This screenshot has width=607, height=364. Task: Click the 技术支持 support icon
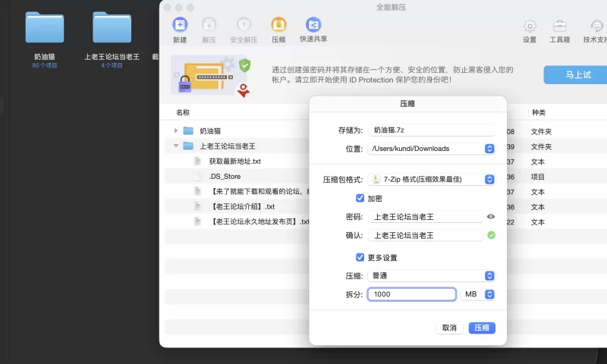tap(595, 27)
